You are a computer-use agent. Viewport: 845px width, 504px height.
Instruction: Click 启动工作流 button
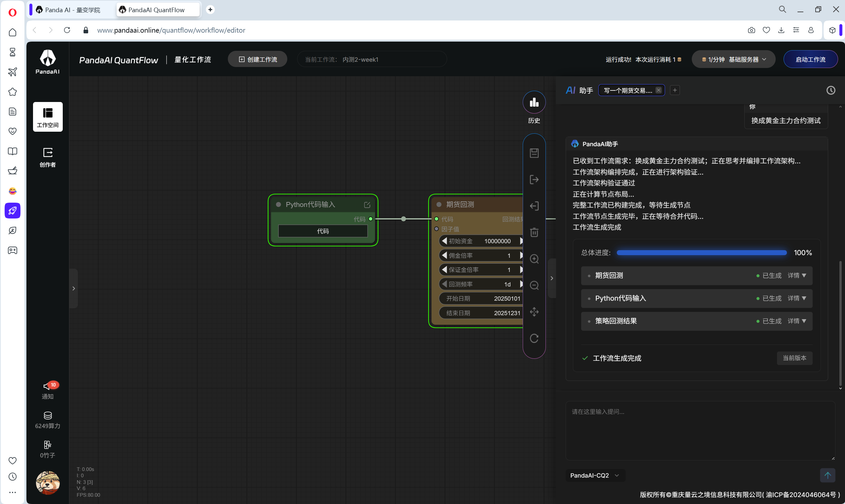(810, 59)
